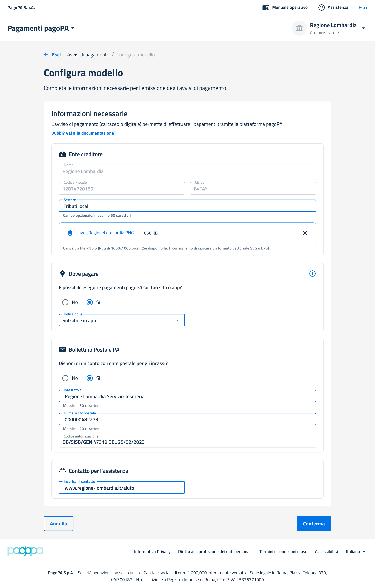
Task: Click into the Settore text field
Action: click(x=187, y=206)
